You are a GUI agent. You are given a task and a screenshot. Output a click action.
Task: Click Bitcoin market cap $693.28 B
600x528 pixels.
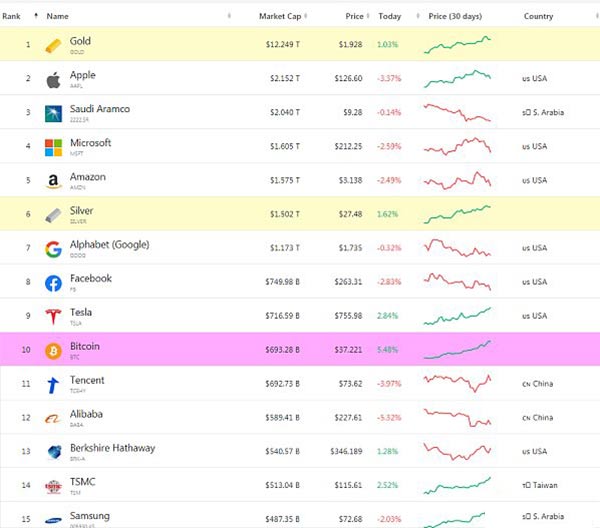[282, 350]
